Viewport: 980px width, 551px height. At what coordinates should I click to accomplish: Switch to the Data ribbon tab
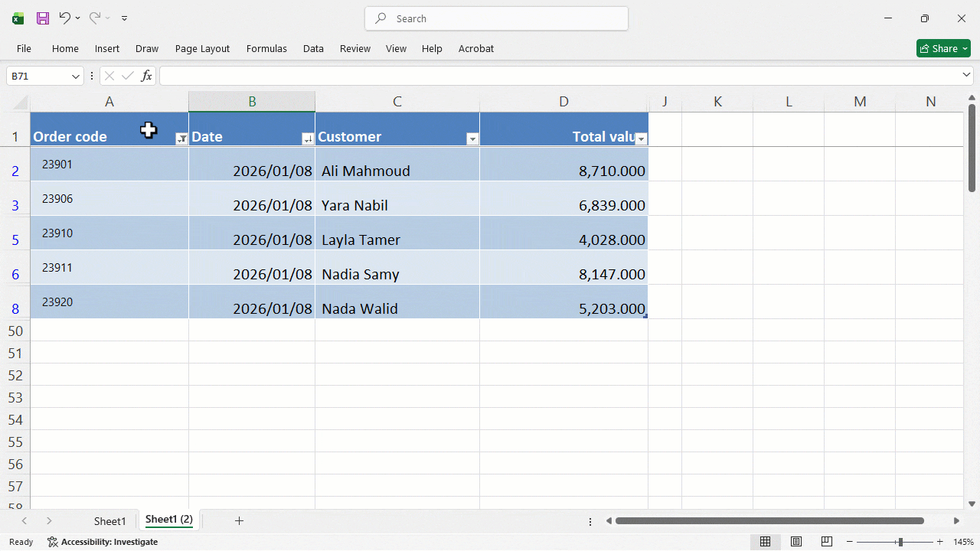[313, 48]
